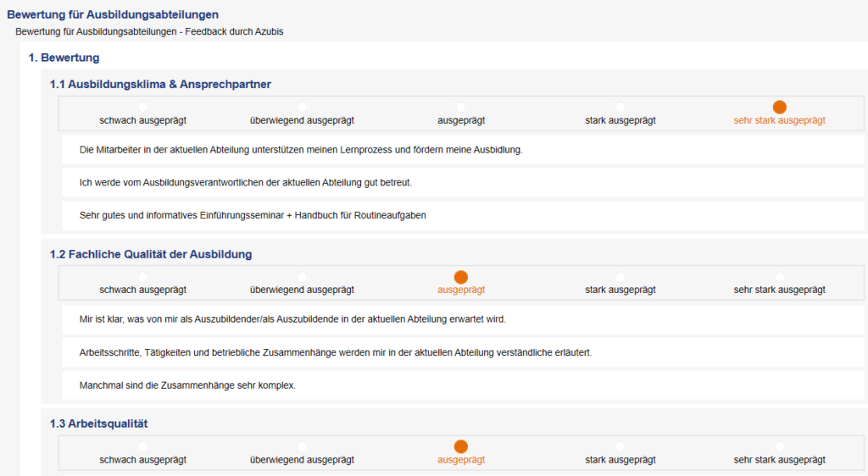This screenshot has height=476, width=868.
Task: Click the "1.3 Arbeitsqualität" heading
Action: 99,423
